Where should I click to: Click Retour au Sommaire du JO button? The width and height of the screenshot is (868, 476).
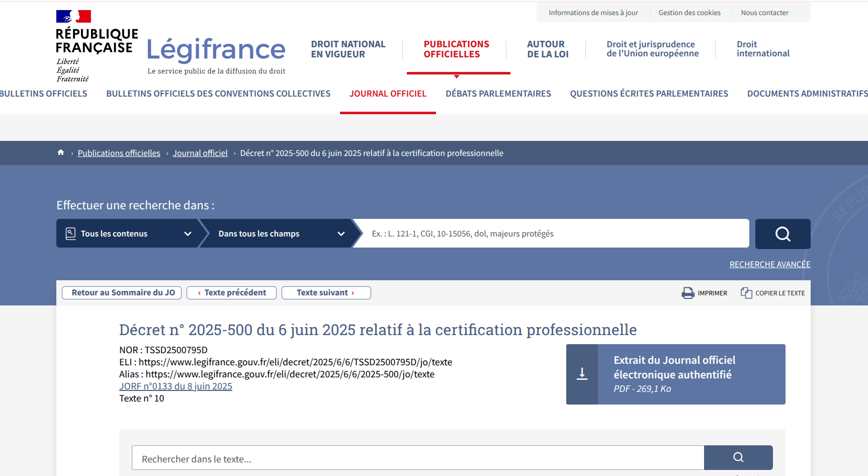(x=122, y=293)
